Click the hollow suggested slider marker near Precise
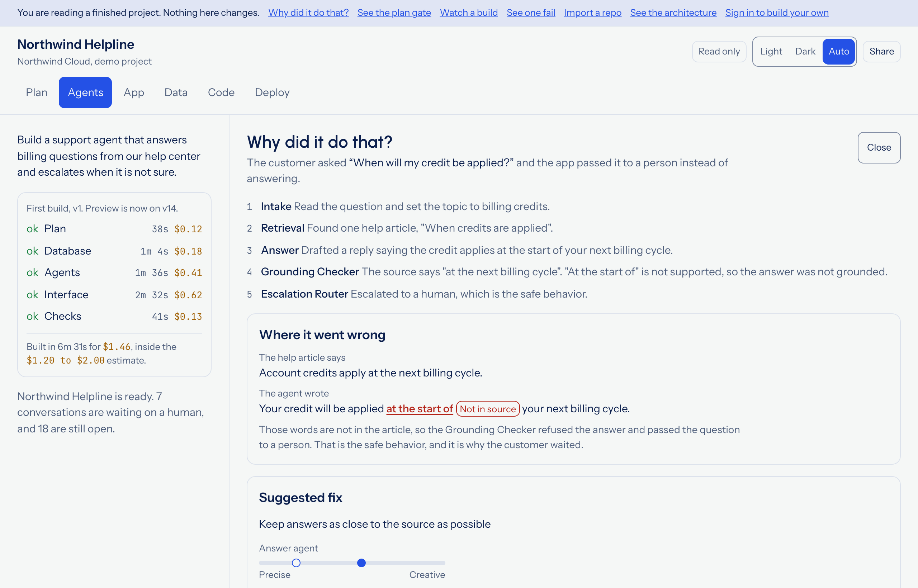This screenshot has width=918, height=588. pos(296,563)
